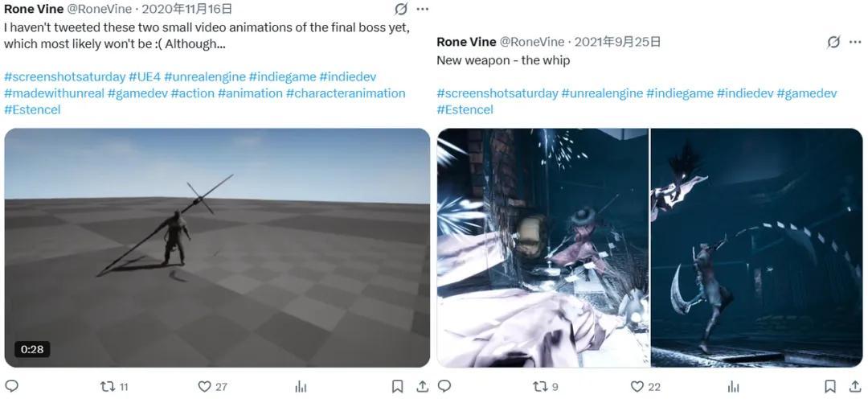Open more options for the 2020 tweet
The height and width of the screenshot is (403, 868).
pos(423,9)
